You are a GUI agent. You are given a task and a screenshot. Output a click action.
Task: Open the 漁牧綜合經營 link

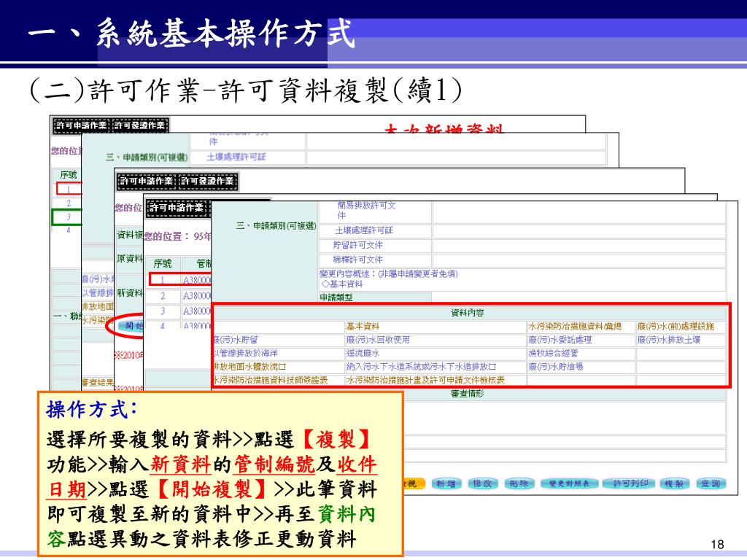point(553,353)
